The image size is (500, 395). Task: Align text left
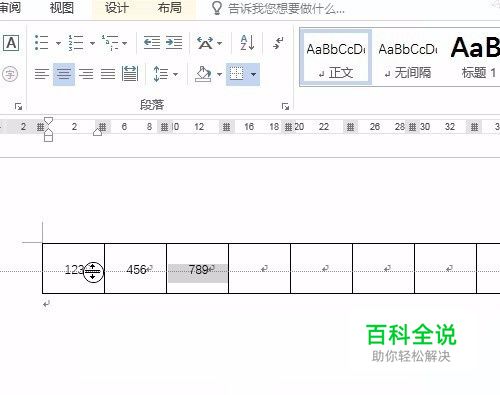[x=42, y=74]
